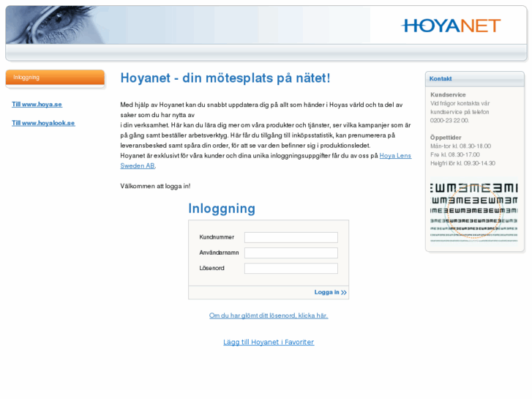This screenshot has width=532, height=399.
Task: Select the Lösenord password field
Action: (x=291, y=268)
